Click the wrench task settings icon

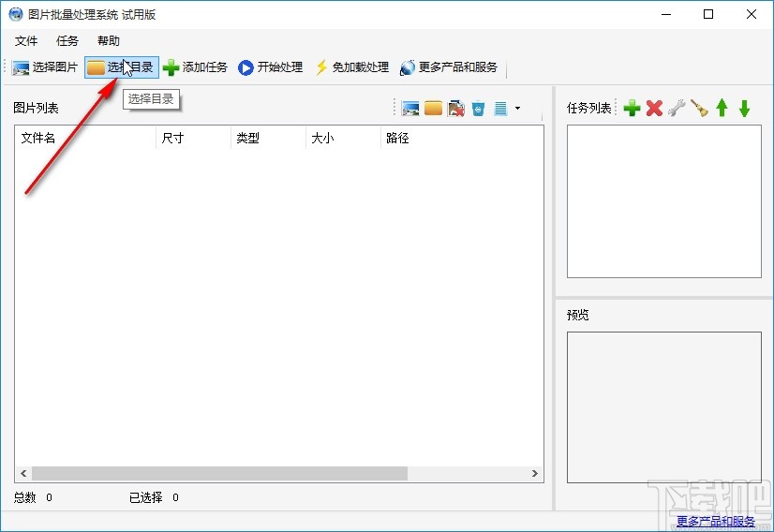[677, 108]
